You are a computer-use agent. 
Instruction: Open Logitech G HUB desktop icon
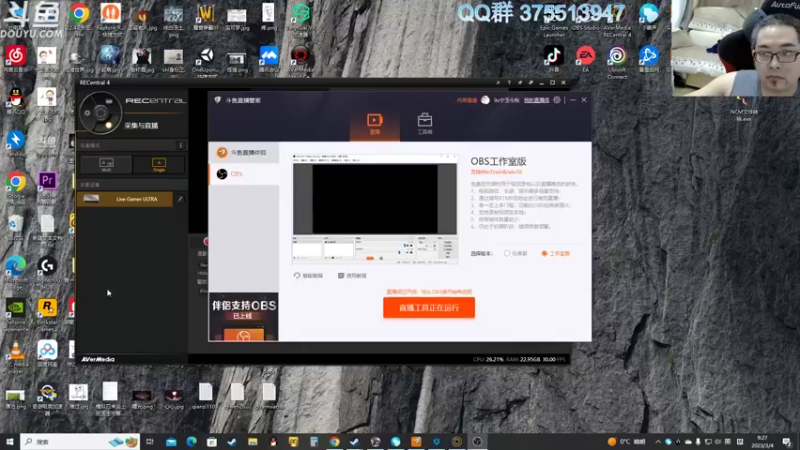[47, 271]
